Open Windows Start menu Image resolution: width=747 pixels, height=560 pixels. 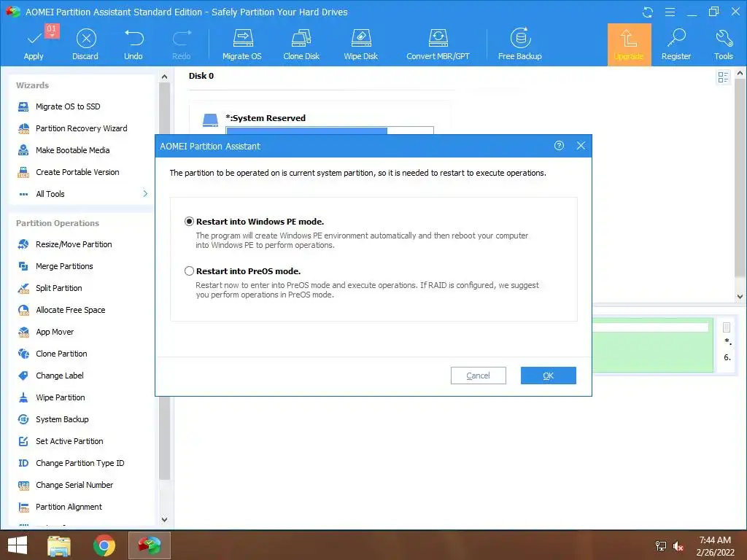[18, 545]
